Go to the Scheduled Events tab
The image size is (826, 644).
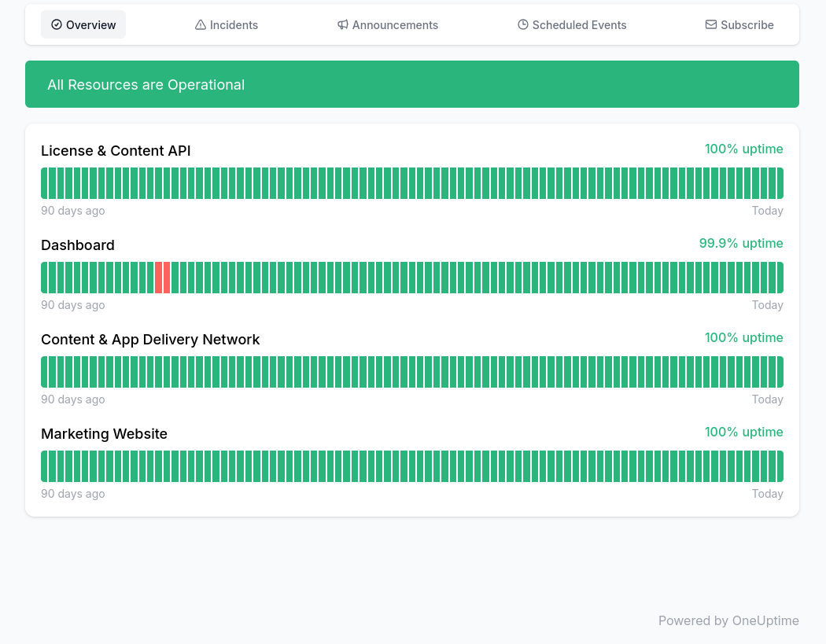pos(572,25)
